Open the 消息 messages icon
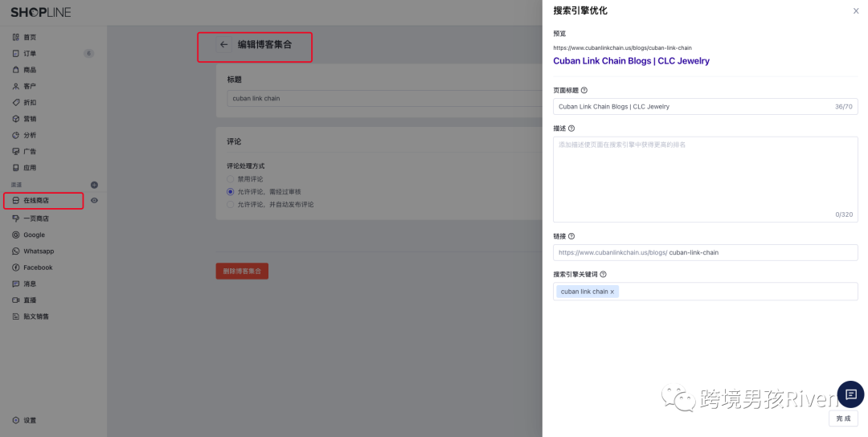 [x=15, y=284]
